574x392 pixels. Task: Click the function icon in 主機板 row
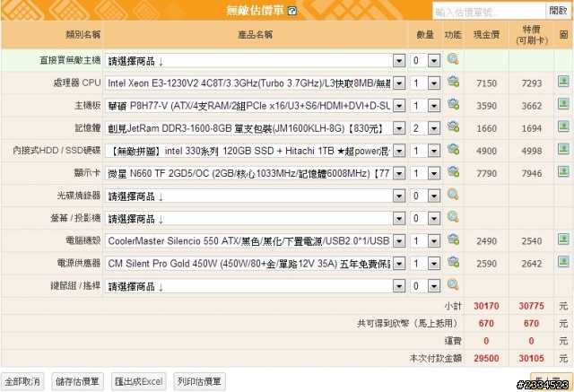point(453,104)
